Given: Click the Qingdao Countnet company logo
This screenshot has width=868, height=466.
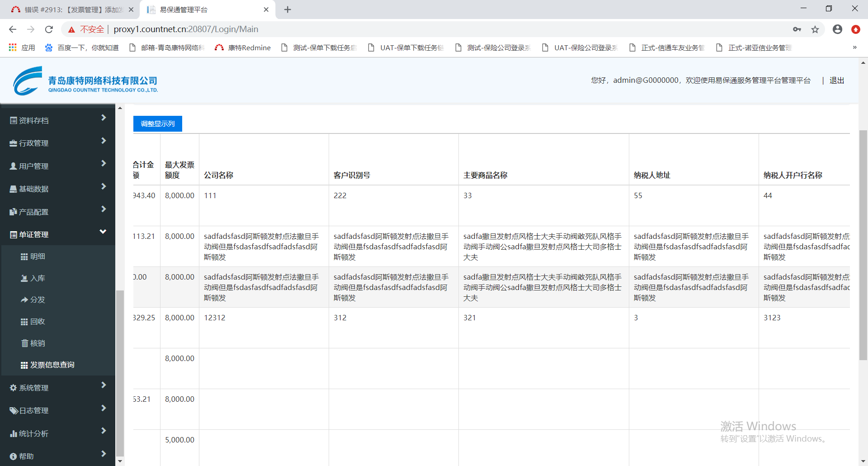Looking at the screenshot, I should (85, 81).
